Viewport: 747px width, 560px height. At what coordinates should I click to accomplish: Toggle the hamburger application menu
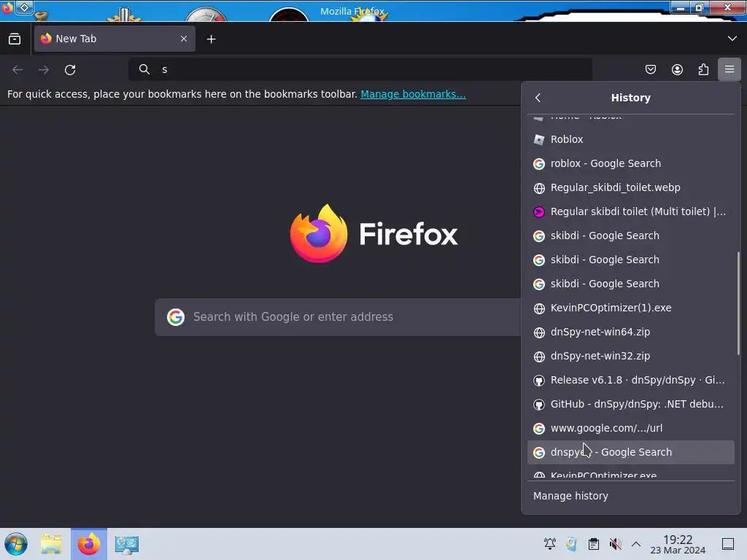pos(729,69)
